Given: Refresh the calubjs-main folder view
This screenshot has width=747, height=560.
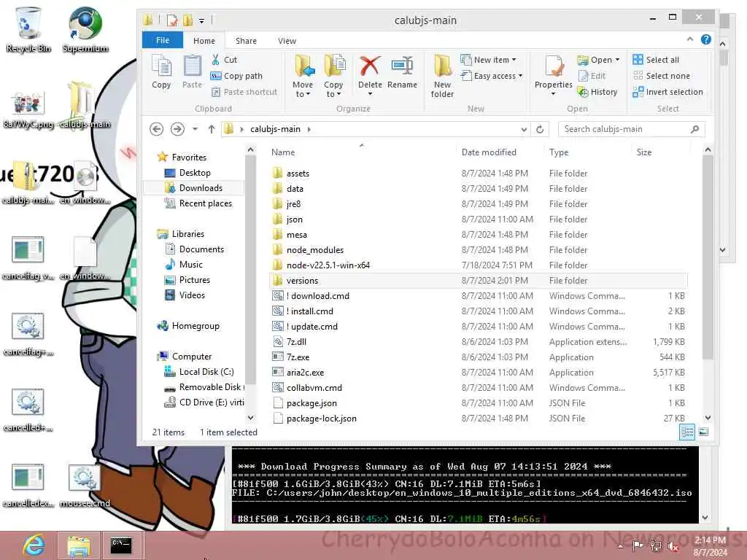Looking at the screenshot, I should [540, 129].
